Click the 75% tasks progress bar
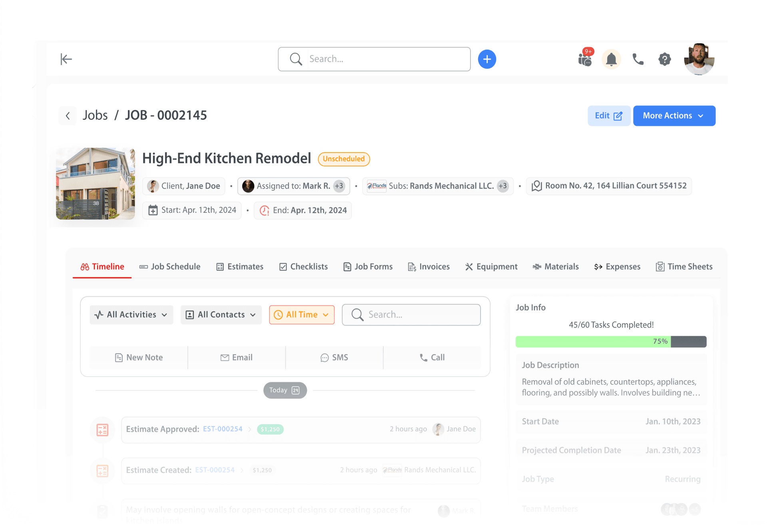The height and width of the screenshot is (532, 767). point(610,341)
